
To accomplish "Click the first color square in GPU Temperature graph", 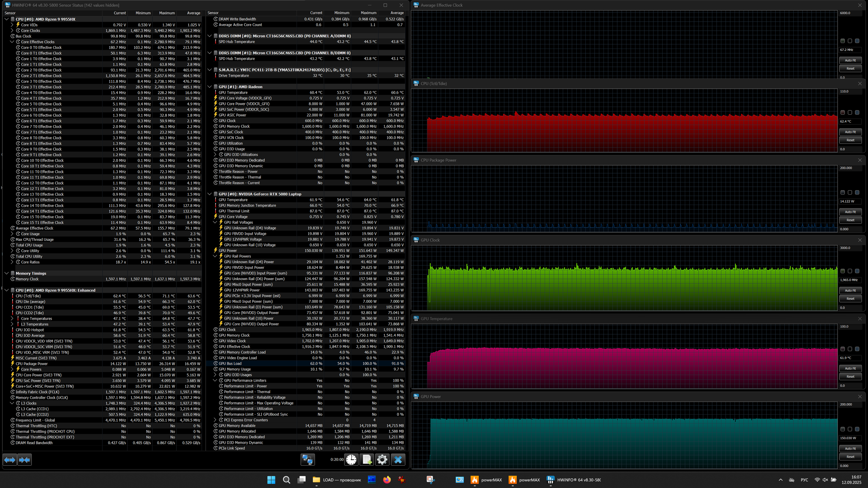I will (842, 349).
